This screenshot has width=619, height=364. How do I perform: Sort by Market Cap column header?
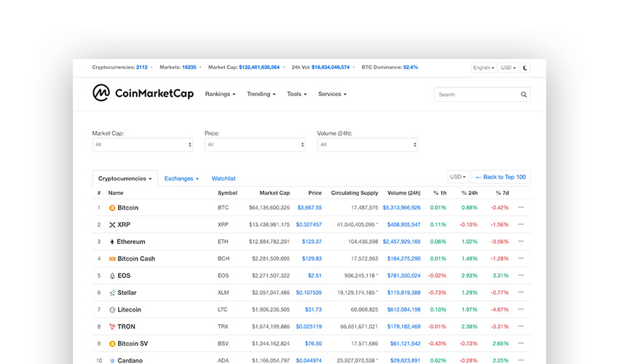275,193
